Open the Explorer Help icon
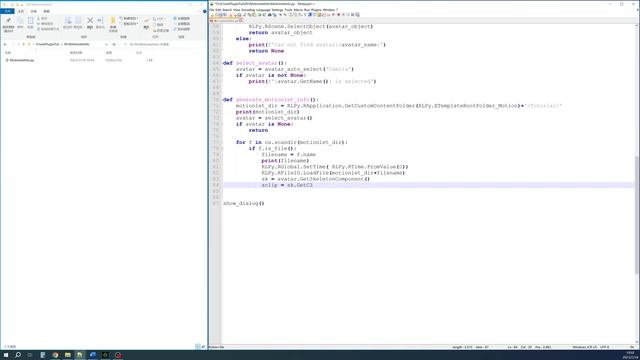 click(x=205, y=11)
